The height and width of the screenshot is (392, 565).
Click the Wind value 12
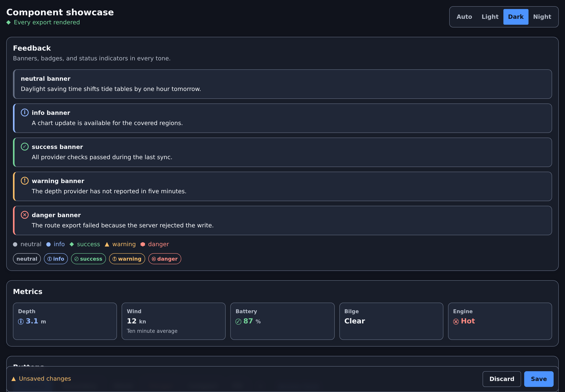point(131,321)
